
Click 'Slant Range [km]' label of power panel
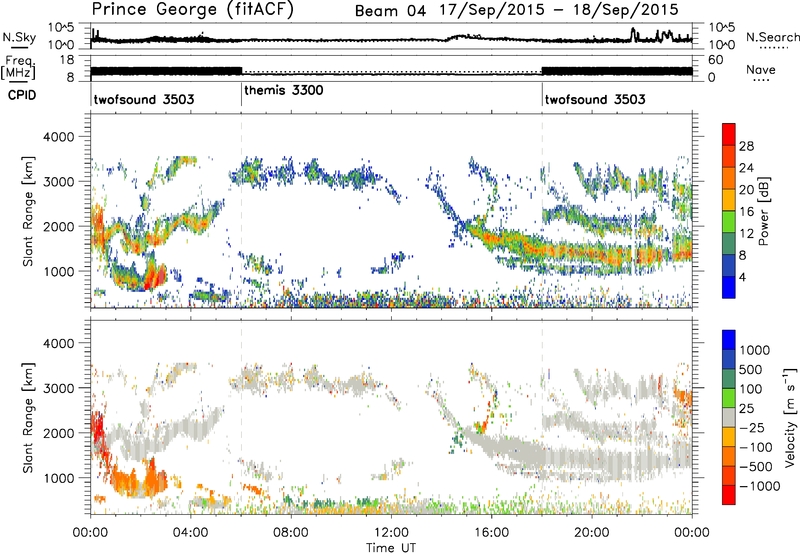point(28,211)
